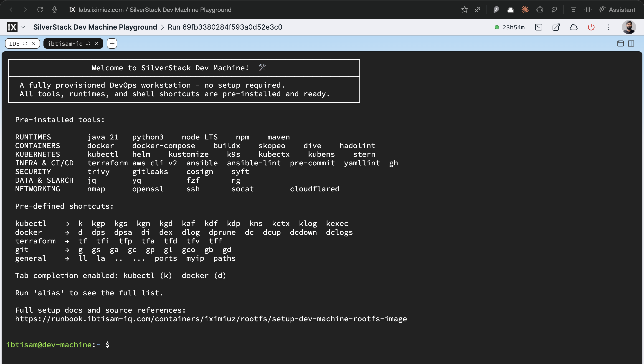The height and width of the screenshot is (364, 644).
Task: Click the browser forward arrow
Action: click(x=25, y=10)
